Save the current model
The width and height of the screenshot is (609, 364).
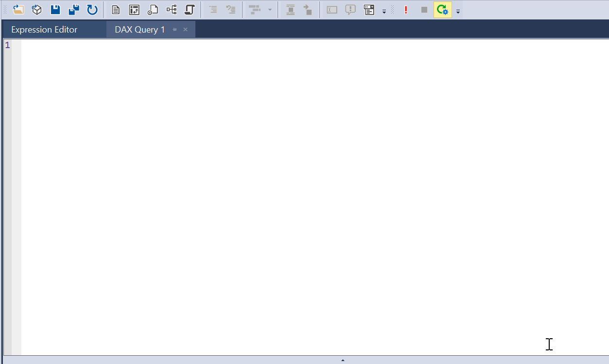[x=55, y=9]
